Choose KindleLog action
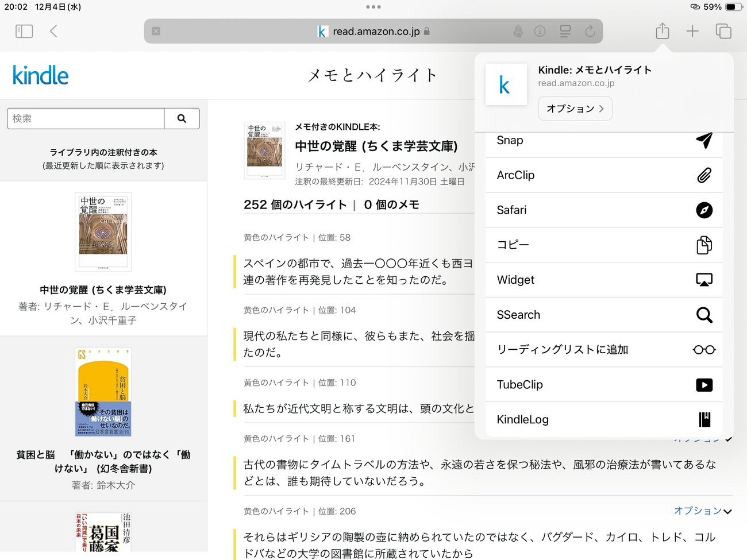Image resolution: width=747 pixels, height=560 pixels. click(604, 420)
